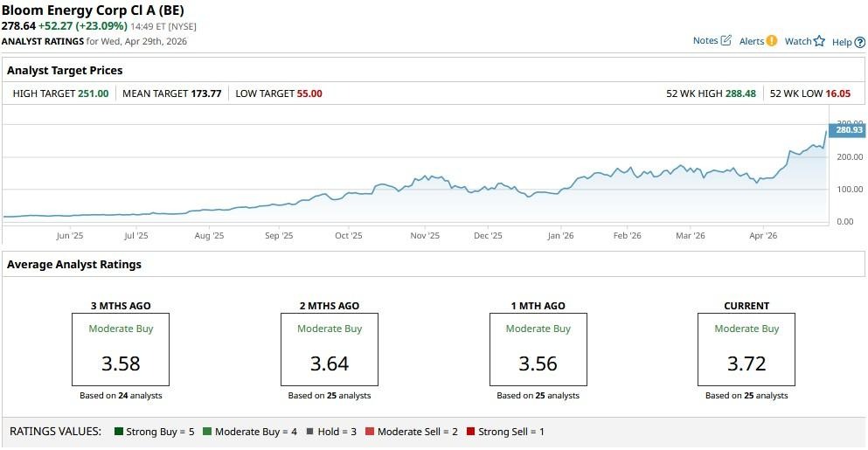
Task: Select the 3 Mths Ago 3.58 rating box
Action: click(x=121, y=349)
